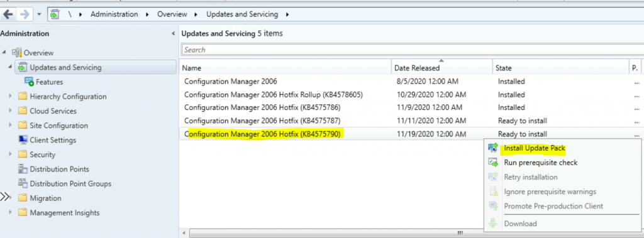Click the Run prerequisite check menu icon
Screen dimensions: 644x238
tap(493, 162)
